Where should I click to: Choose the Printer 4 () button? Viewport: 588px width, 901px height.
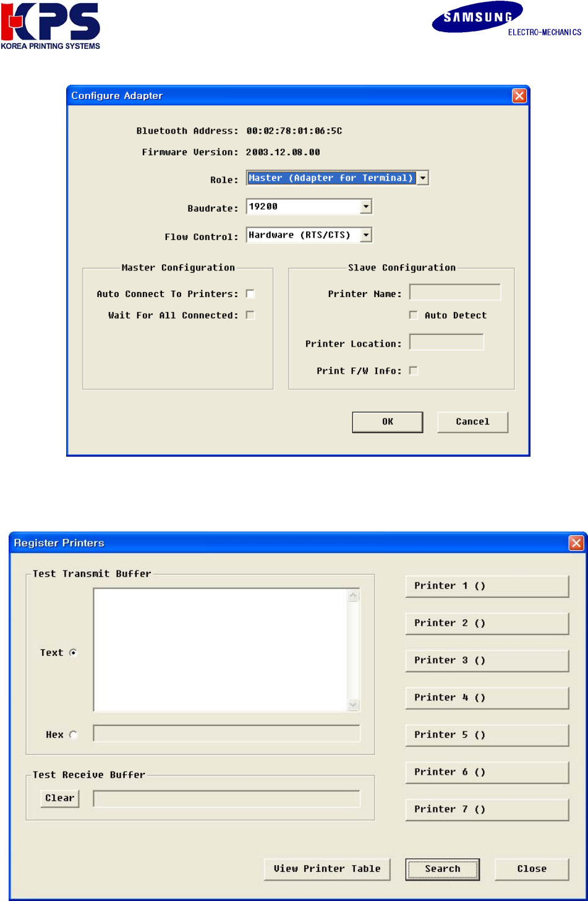tap(487, 697)
